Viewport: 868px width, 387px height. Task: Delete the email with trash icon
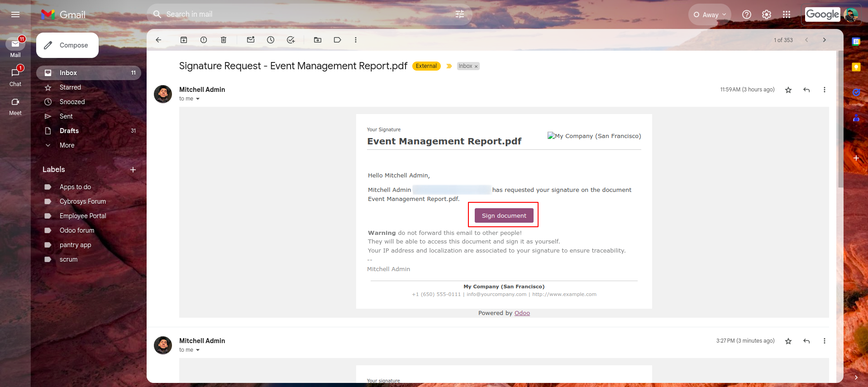coord(224,40)
